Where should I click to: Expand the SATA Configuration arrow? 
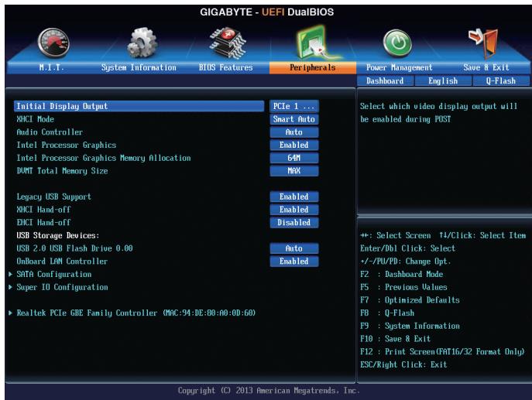[11, 274]
